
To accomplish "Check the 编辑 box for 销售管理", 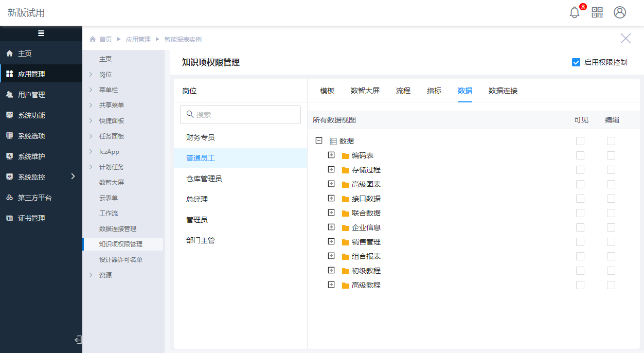I will 611,242.
